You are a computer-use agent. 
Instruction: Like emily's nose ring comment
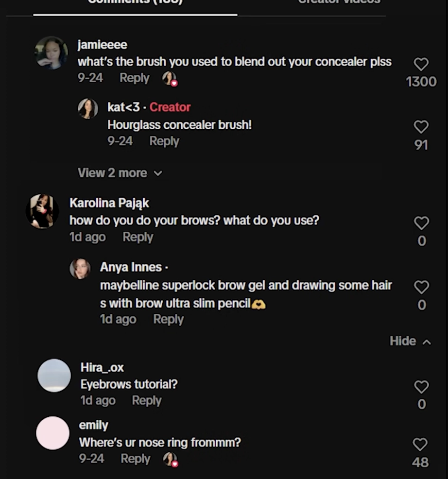click(420, 445)
